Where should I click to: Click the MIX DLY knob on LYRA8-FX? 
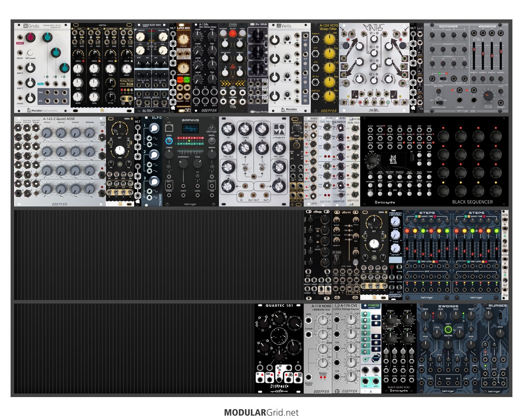tap(228, 148)
